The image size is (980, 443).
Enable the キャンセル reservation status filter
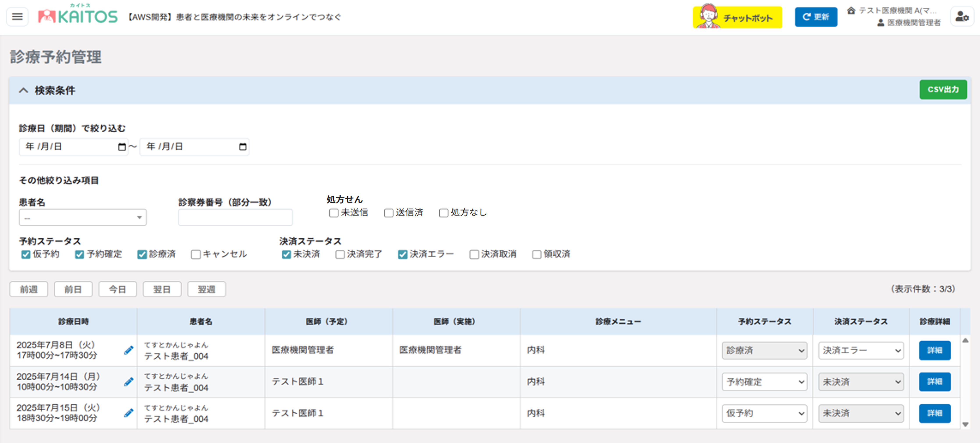196,254
